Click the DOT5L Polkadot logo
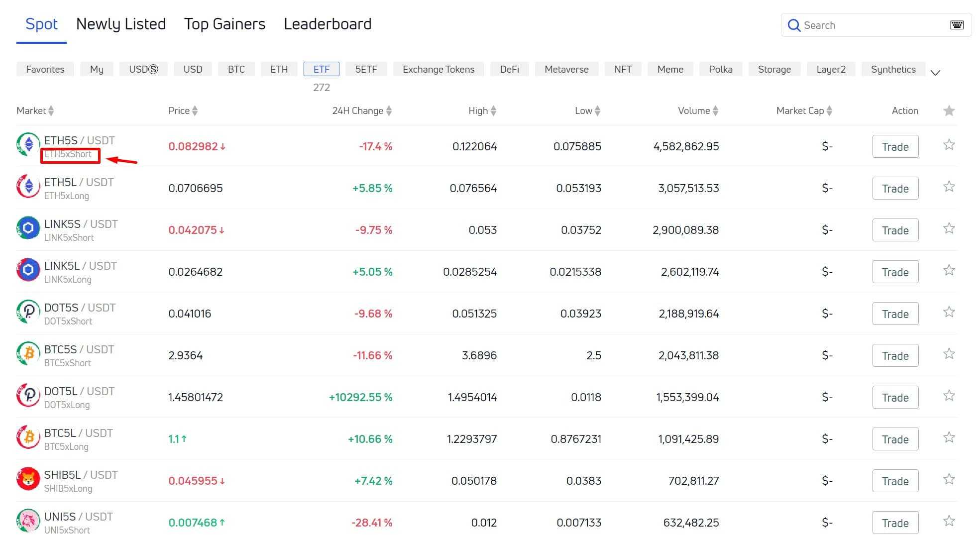 tap(28, 396)
